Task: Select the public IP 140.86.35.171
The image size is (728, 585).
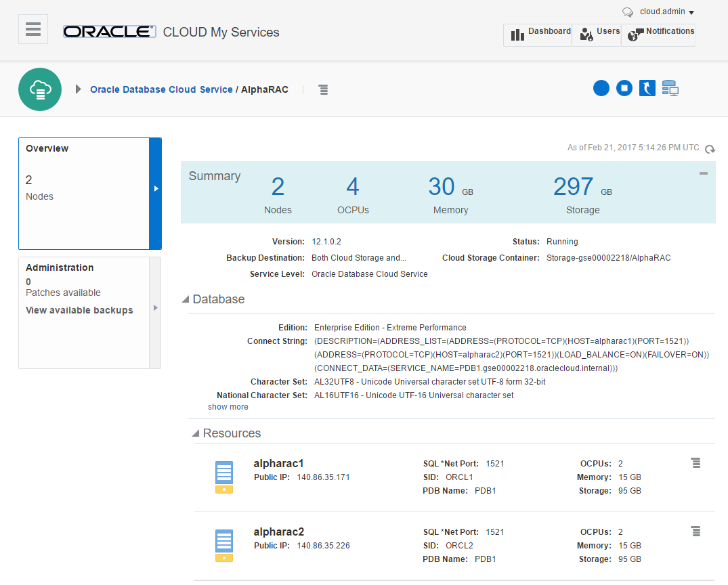Action: click(x=323, y=477)
